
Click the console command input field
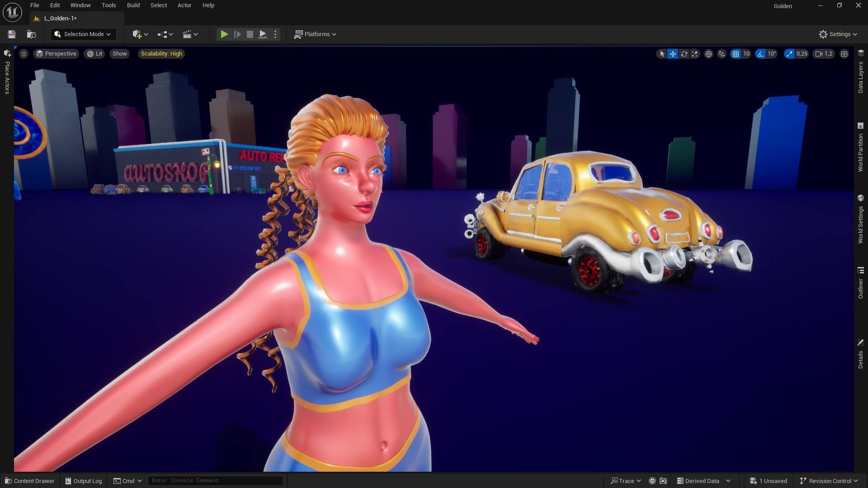[216, 480]
